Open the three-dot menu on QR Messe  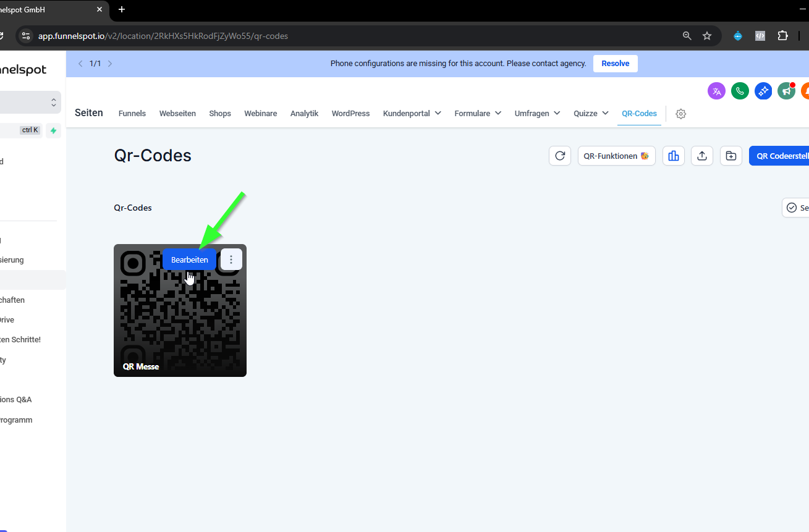(231, 260)
